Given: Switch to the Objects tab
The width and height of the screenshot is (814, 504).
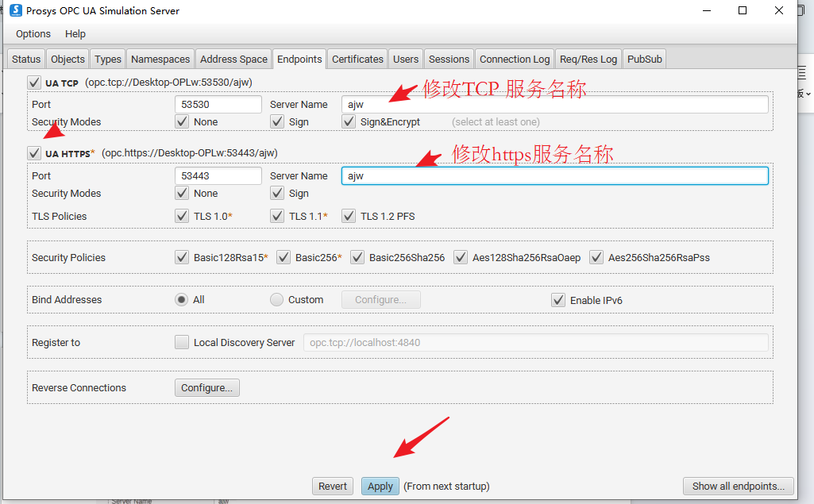Looking at the screenshot, I should tap(68, 60).
